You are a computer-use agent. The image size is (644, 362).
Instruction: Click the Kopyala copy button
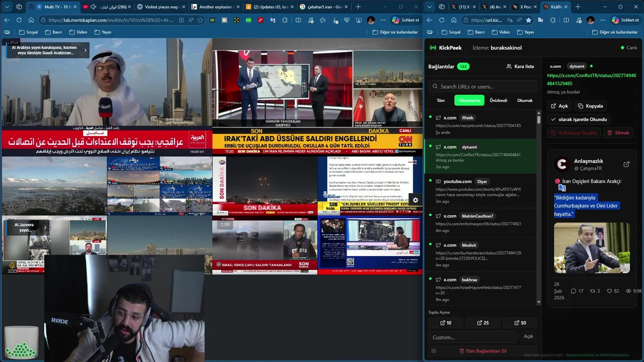click(590, 106)
